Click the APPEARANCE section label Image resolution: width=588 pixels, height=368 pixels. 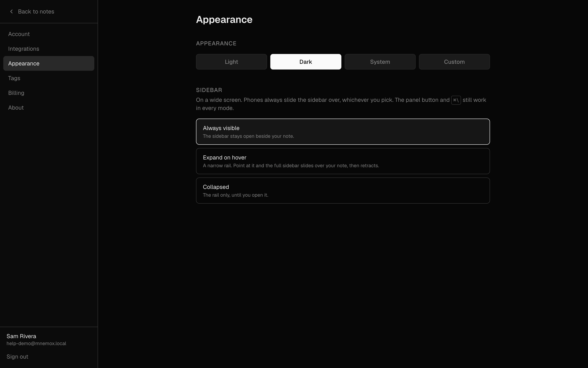216,43
